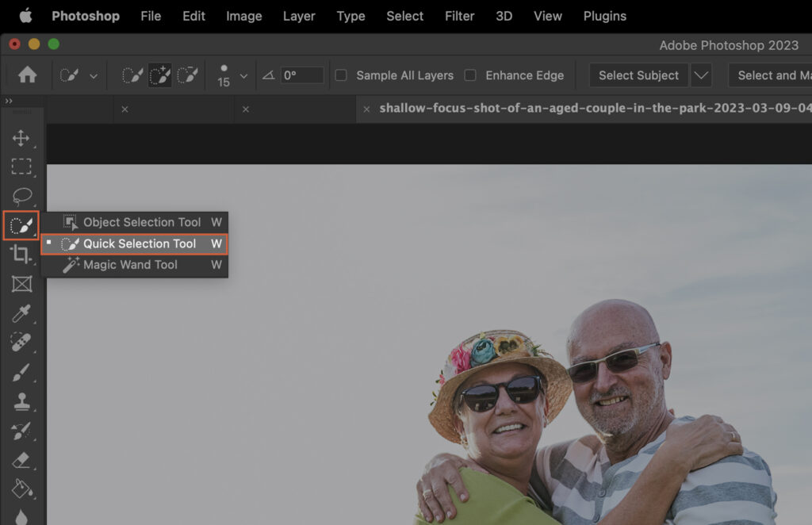Select the Crop tool
812x525 pixels.
[x=21, y=252]
